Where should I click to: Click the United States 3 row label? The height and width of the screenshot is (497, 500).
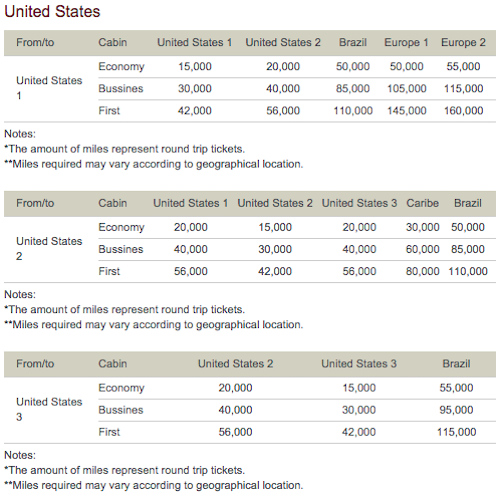coord(49,409)
